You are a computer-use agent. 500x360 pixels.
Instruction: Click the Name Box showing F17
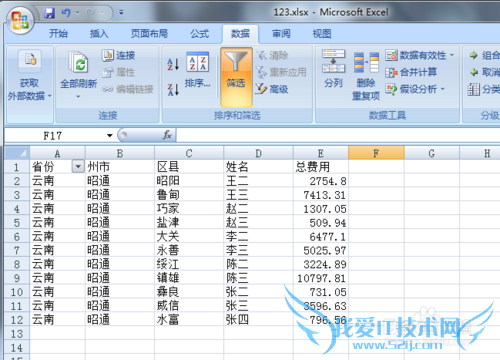53,136
